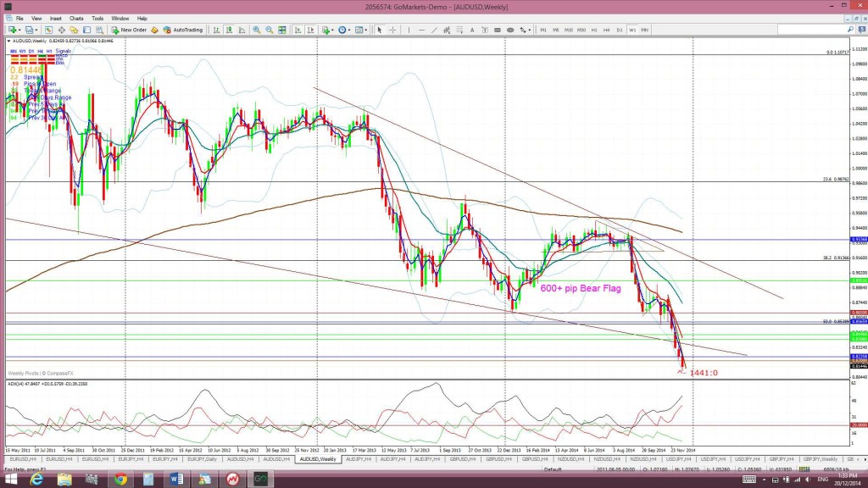Open the Tools menu
The height and width of the screenshot is (488, 868).
pyautogui.click(x=97, y=19)
